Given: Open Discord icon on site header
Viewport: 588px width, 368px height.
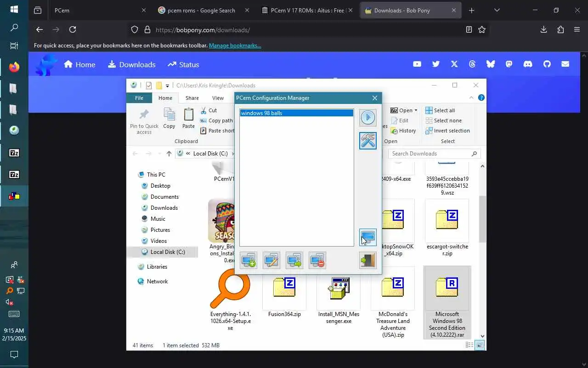Looking at the screenshot, I should coord(528,64).
